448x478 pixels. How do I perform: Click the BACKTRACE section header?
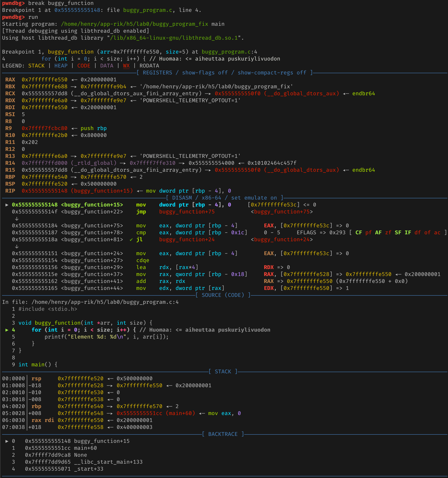pos(223,434)
